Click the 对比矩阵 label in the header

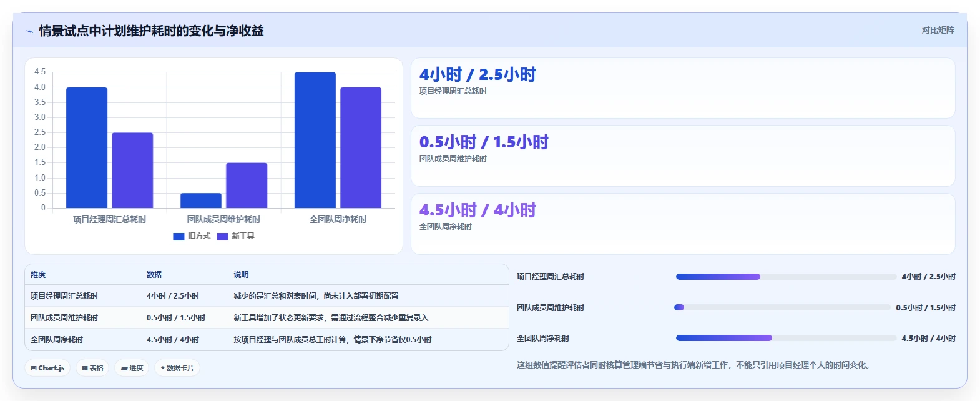click(x=938, y=30)
